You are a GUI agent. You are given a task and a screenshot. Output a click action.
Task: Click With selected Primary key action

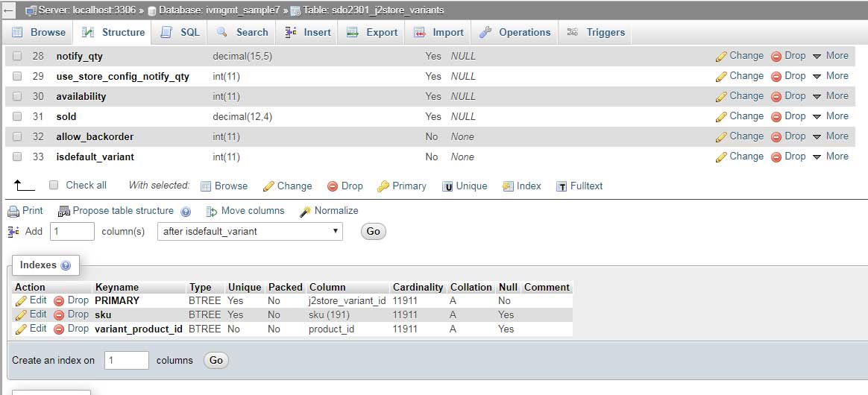click(x=402, y=186)
